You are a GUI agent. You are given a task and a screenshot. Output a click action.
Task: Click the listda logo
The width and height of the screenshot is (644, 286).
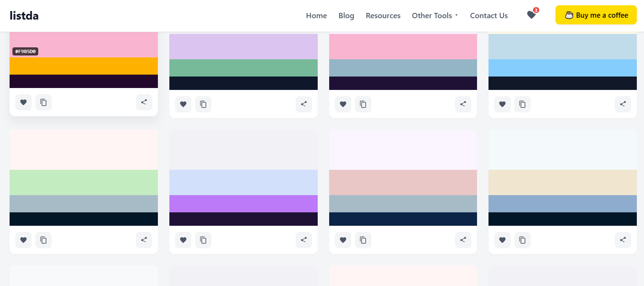coord(24,15)
